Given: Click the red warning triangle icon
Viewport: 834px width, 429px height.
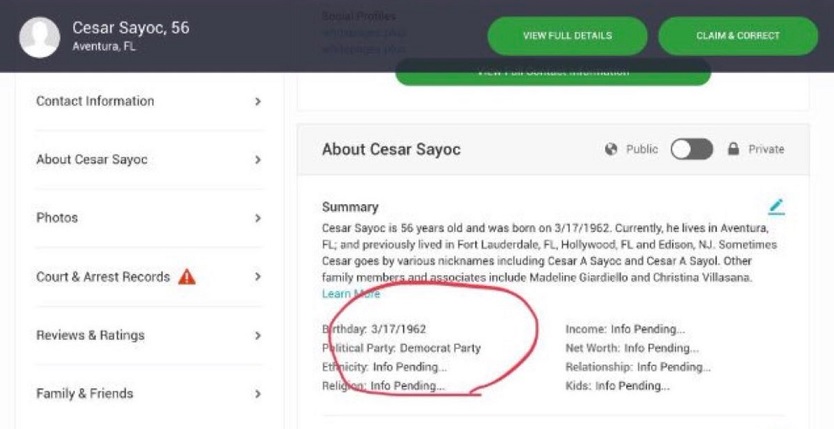Looking at the screenshot, I should tap(187, 276).
